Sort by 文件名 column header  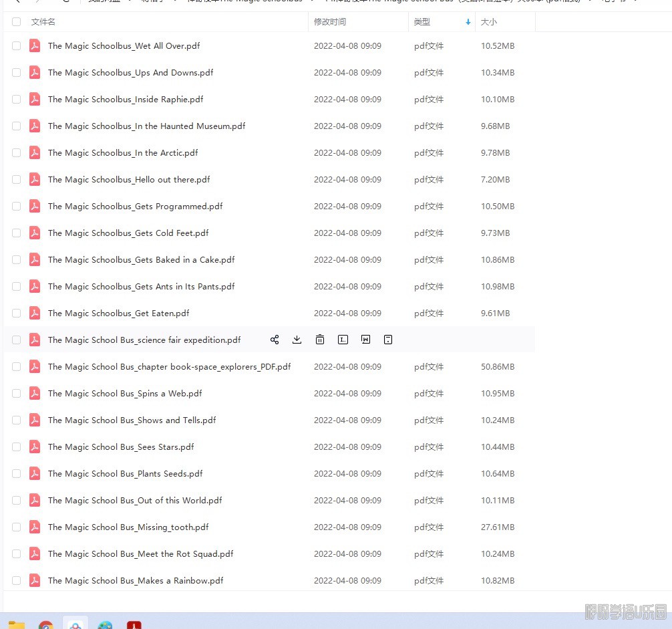tap(43, 22)
